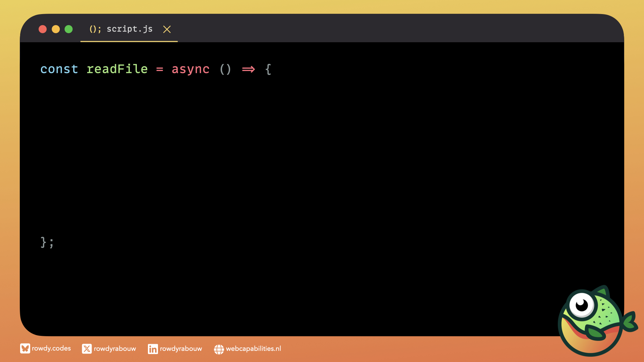
Task: Select the script.js tab label
Action: click(x=129, y=29)
